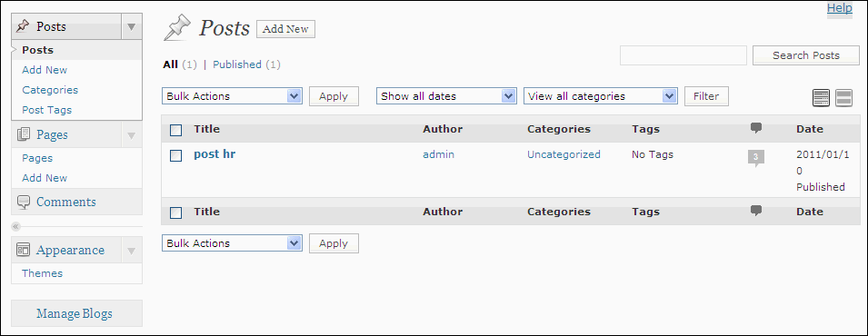
Task: Expand the View all categories dropdown
Action: (601, 95)
